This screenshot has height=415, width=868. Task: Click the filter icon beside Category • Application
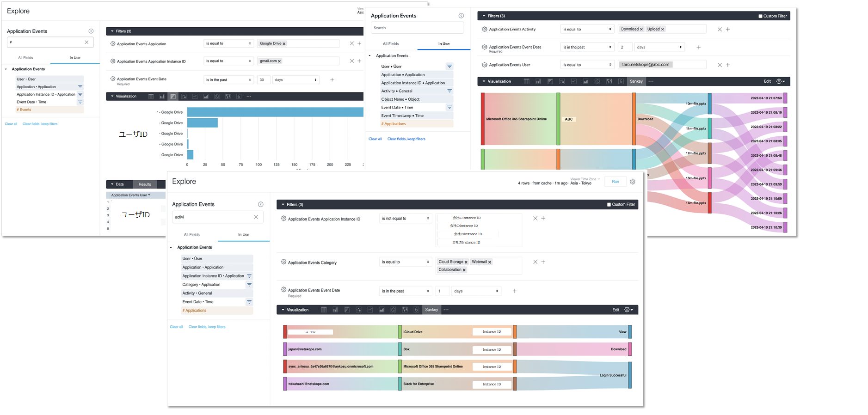coord(249,285)
